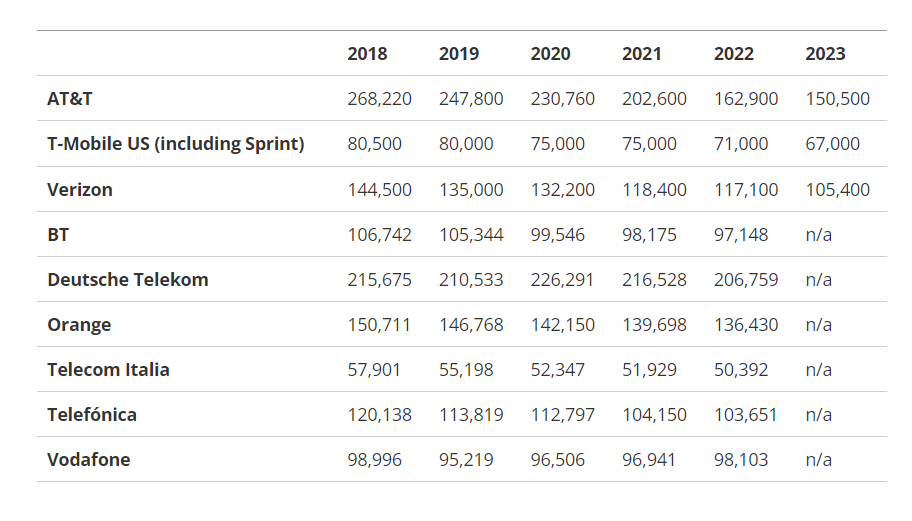Viewport: 912px width, 521px height.
Task: Select T-Mobile 2022 value 71,000
Action: click(x=741, y=144)
